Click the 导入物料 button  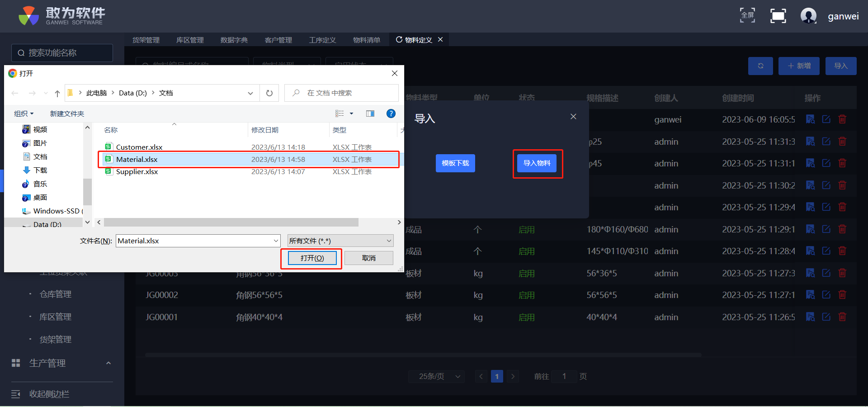coord(537,163)
